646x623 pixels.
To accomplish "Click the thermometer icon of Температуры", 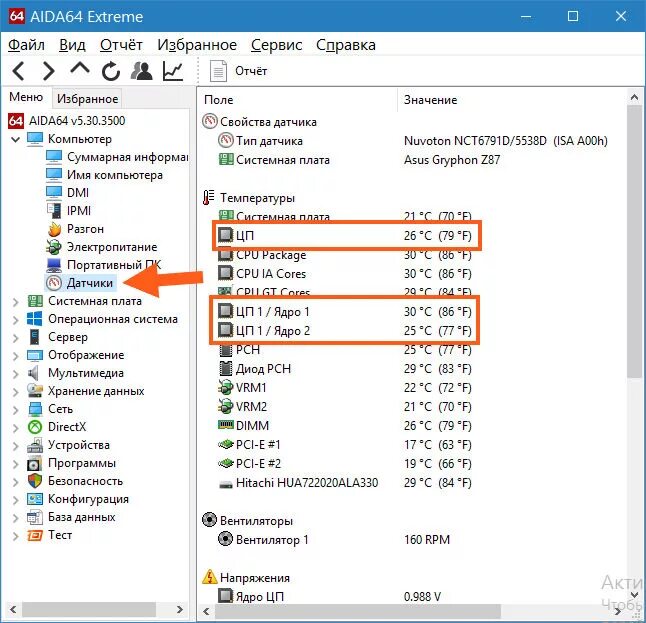I will coord(208,198).
